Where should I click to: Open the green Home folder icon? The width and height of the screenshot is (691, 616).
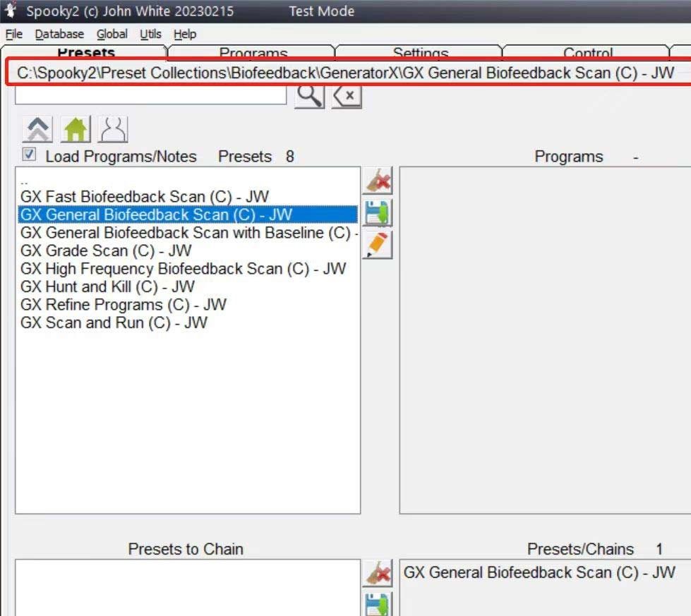coord(76,129)
